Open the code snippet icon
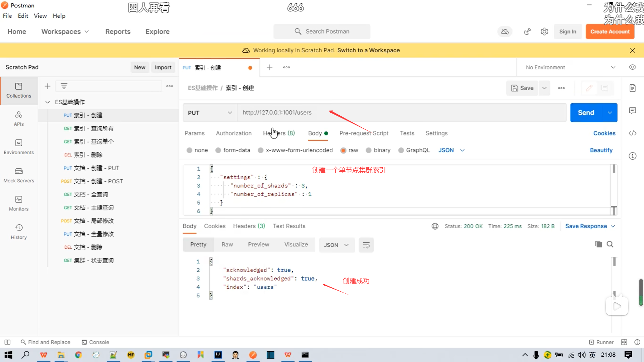This screenshot has width=644, height=362. 632,133
